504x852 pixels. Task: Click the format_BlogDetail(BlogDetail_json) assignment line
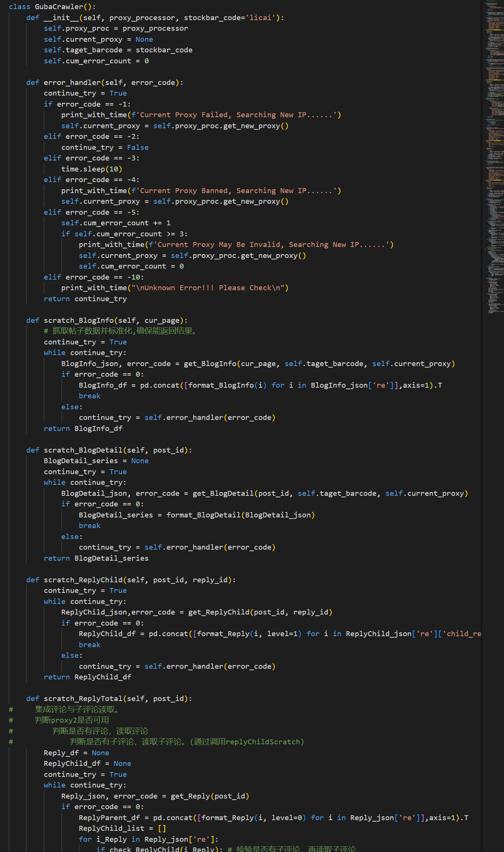click(197, 515)
